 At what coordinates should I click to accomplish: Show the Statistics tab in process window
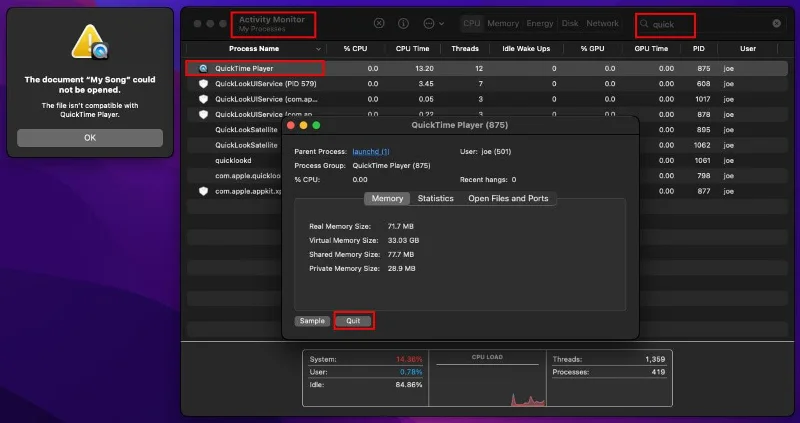tap(435, 198)
